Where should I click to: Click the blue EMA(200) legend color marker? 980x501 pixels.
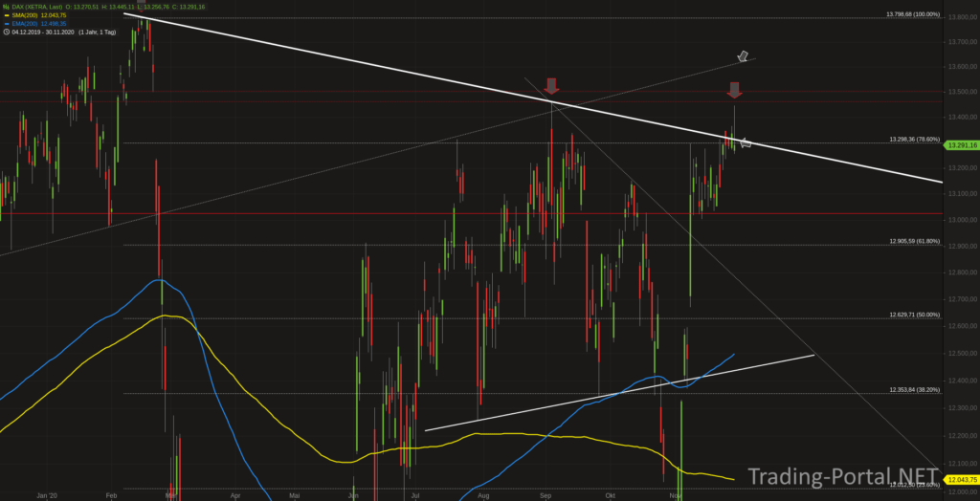[6, 23]
